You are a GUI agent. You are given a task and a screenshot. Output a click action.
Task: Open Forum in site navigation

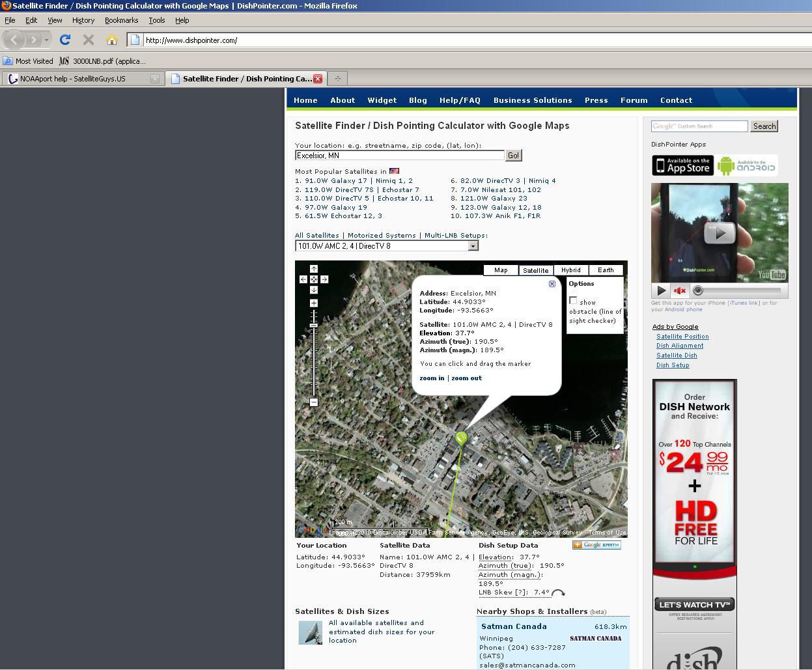(634, 100)
